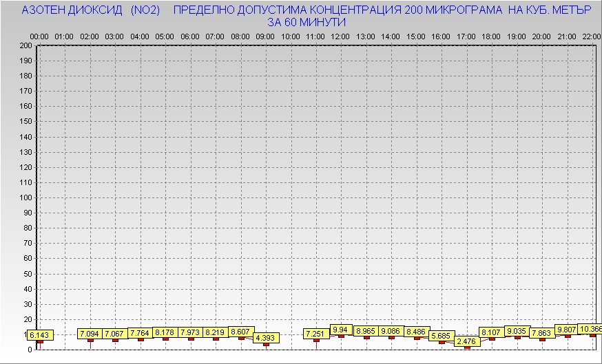602x364 pixels.
Task: Select the 7.094 value label
Action: point(90,334)
